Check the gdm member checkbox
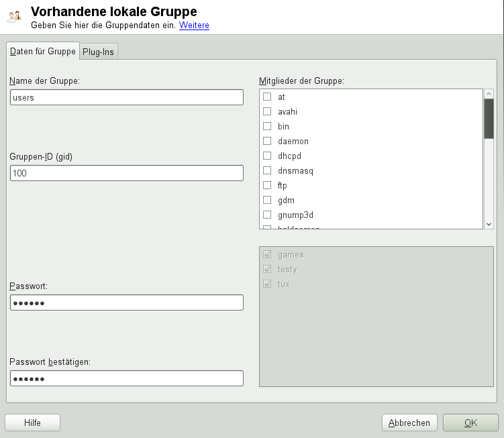 (x=267, y=201)
